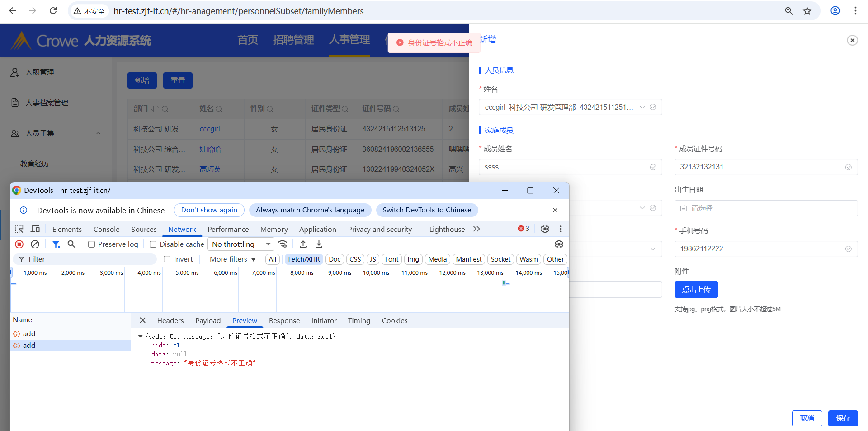
Task: Click the stop recording network log icon
Action: coord(19,244)
